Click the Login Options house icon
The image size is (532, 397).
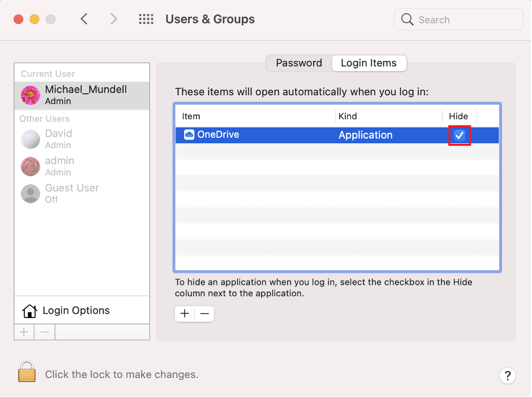29,311
